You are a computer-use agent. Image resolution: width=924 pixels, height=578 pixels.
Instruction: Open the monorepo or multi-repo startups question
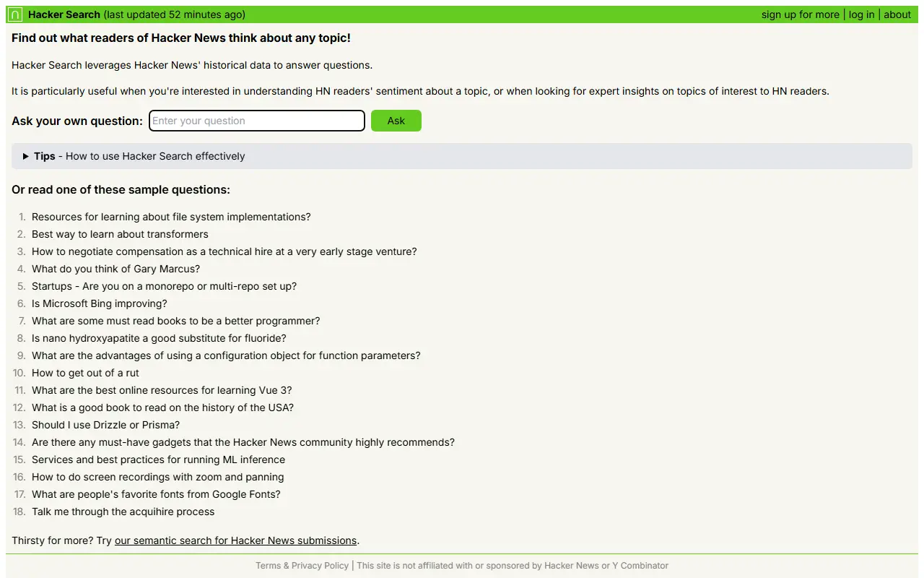coord(164,286)
